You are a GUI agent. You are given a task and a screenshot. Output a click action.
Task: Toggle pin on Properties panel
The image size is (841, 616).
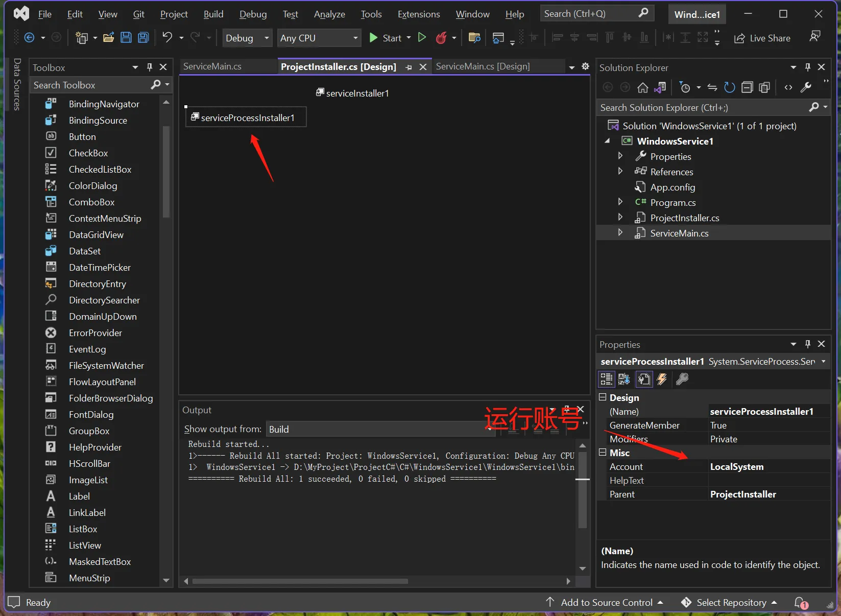807,344
